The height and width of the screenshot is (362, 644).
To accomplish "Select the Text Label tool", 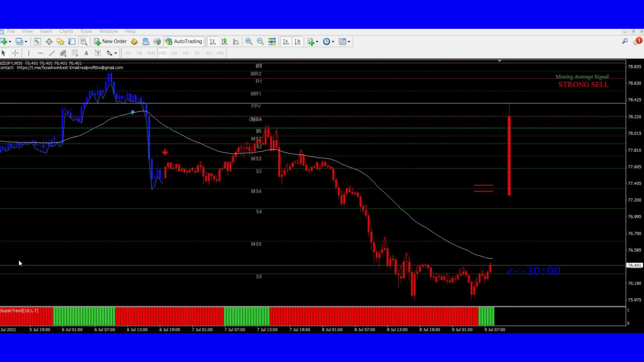I will 98,53.
